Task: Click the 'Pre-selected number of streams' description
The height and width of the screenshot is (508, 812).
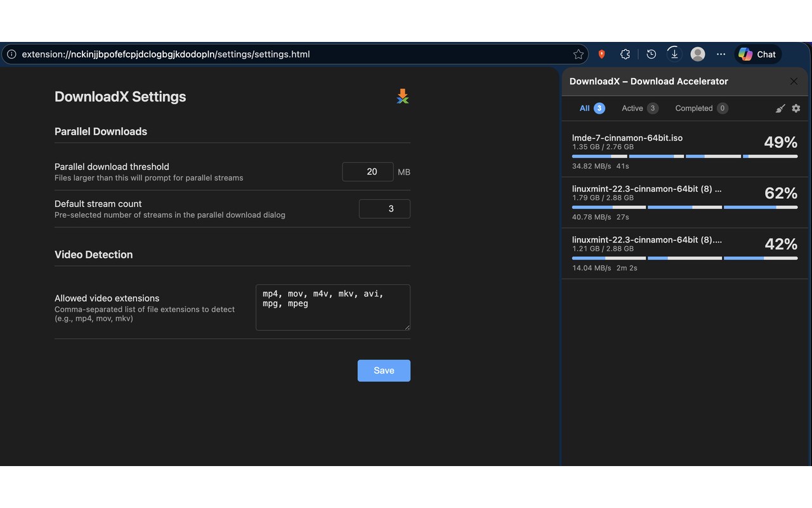Action: click(170, 215)
